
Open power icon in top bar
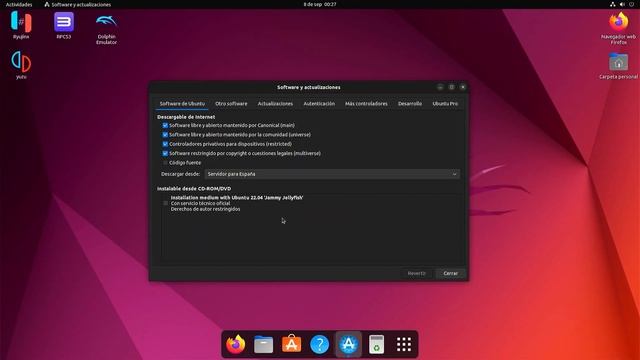coord(632,4)
